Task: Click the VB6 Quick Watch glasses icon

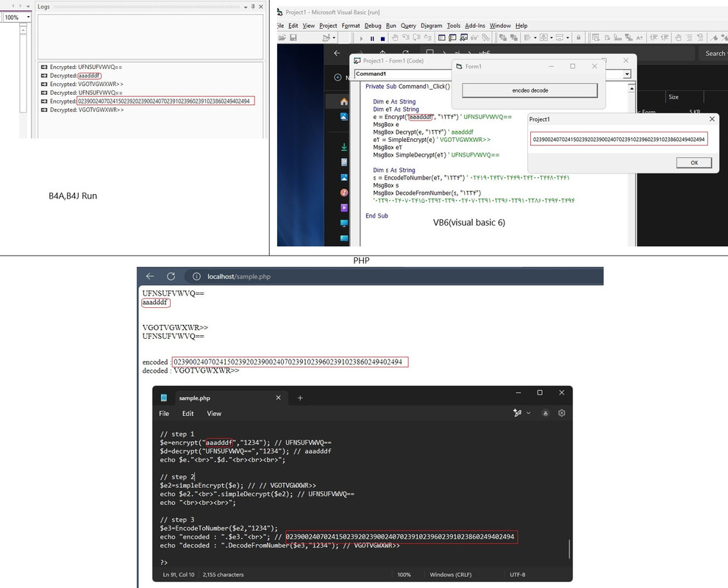Action: (x=474, y=37)
